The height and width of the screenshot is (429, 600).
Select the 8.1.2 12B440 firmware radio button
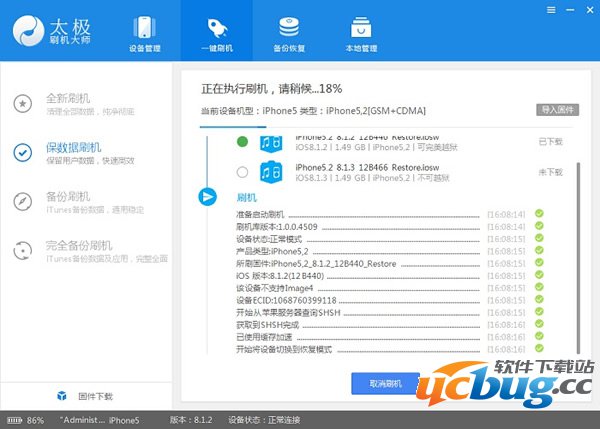tap(242, 141)
